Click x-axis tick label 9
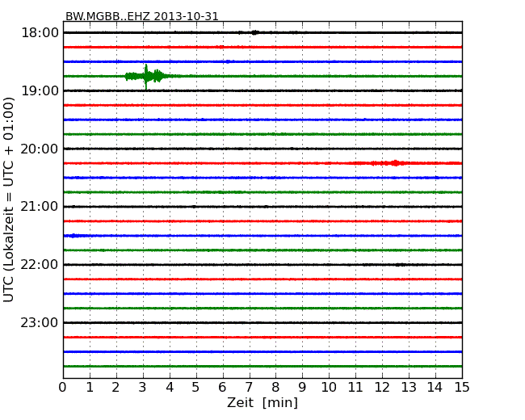Image resolution: width=525 pixels, height=420 pixels. coord(302,388)
